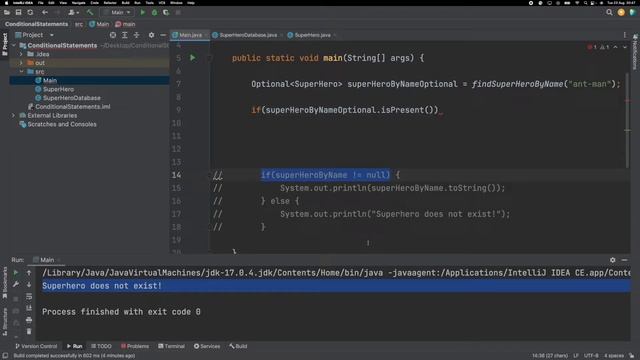
Task: Go to previous highlighted error arrow
Action: tap(615, 47)
